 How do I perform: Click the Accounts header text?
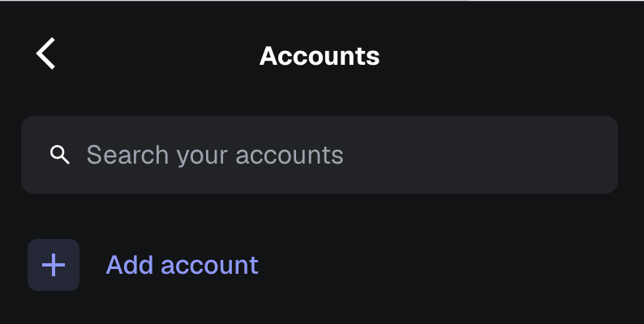pos(320,56)
